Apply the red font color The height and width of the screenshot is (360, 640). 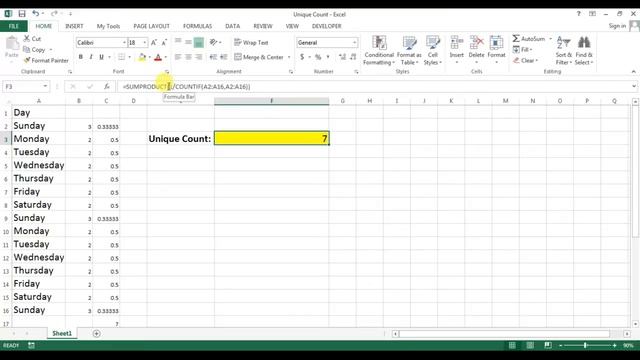pyautogui.click(x=158, y=57)
